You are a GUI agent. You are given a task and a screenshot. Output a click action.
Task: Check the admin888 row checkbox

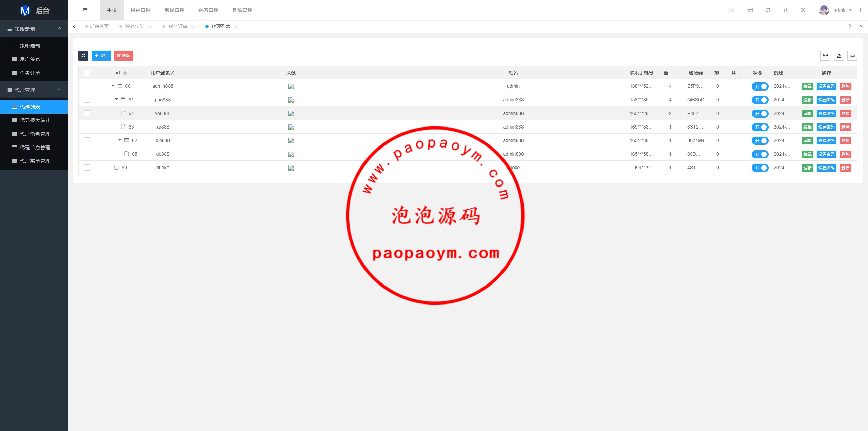[x=87, y=86]
